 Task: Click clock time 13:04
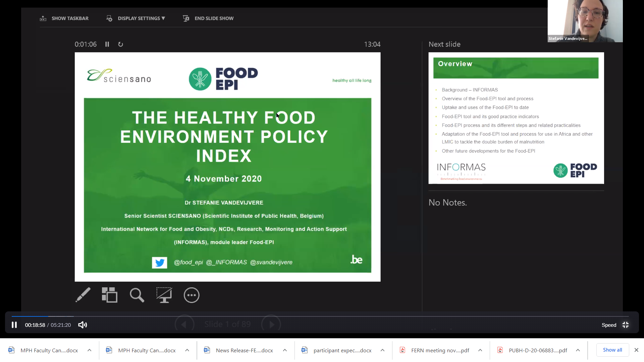(372, 44)
